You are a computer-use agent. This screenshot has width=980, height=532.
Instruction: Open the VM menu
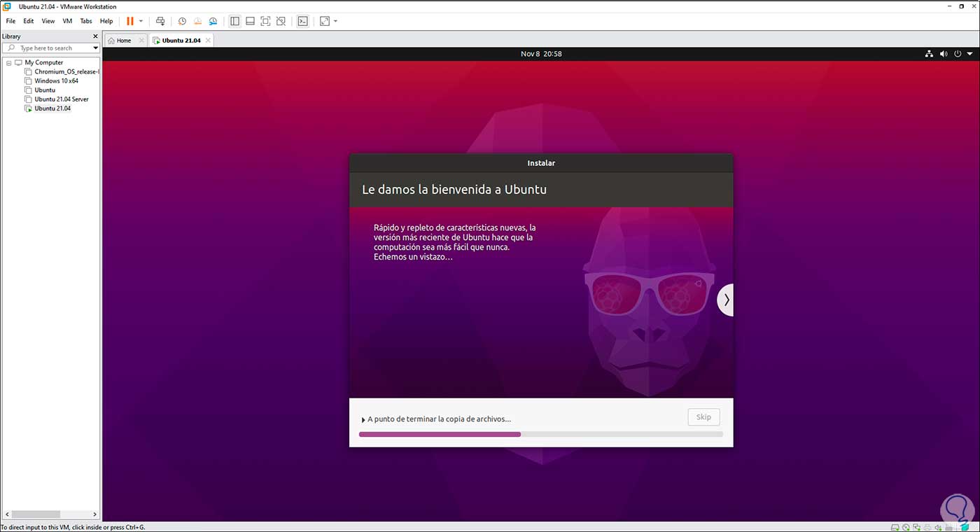(67, 21)
